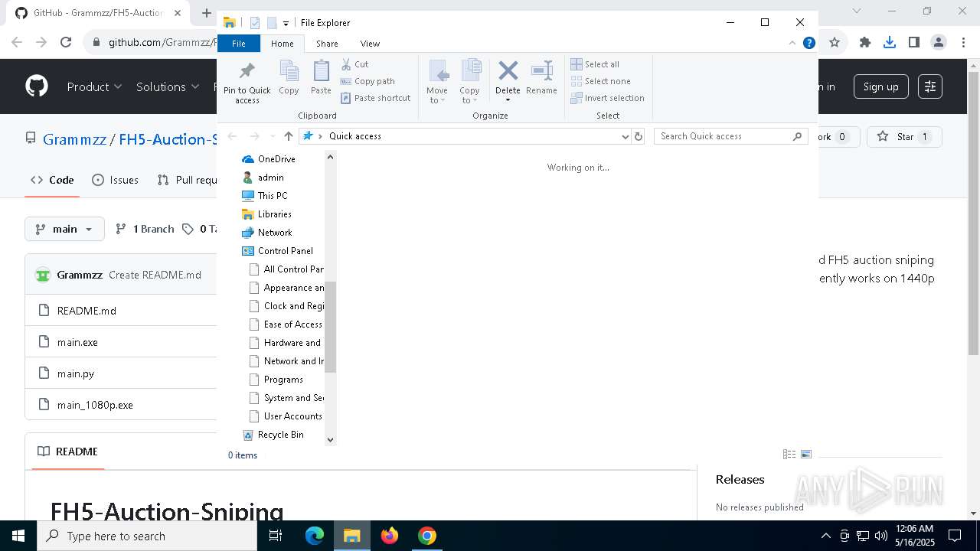Viewport: 980px width, 551px height.
Task: Expand the address bar history dropdown
Action: pyautogui.click(x=626, y=136)
